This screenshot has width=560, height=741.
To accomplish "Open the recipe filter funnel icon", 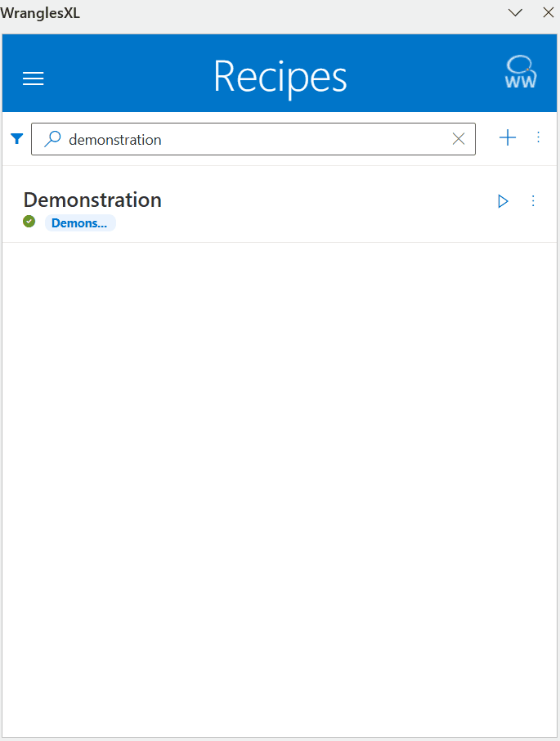I will pyautogui.click(x=17, y=138).
